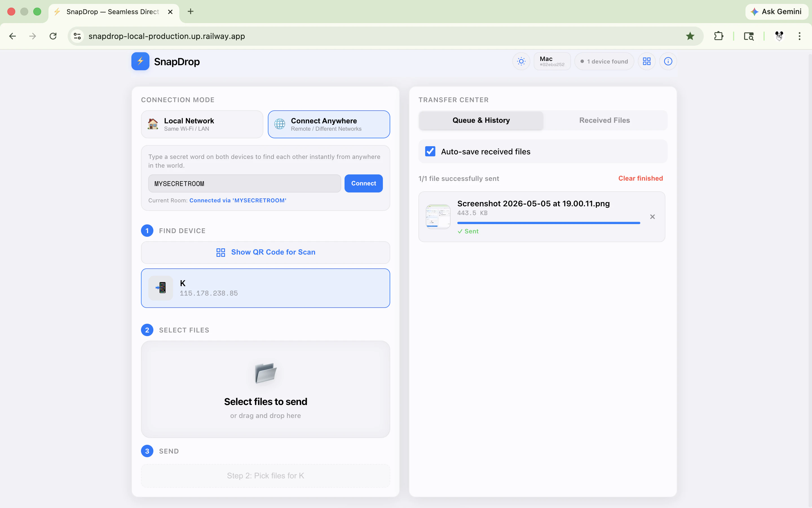
Task: Click the house icon in Local Network
Action: [x=153, y=124]
